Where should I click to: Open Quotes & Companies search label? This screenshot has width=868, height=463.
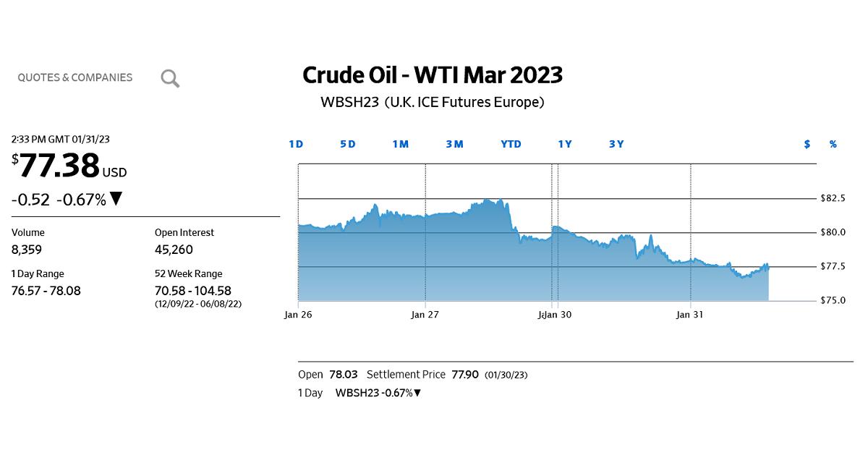(x=75, y=77)
